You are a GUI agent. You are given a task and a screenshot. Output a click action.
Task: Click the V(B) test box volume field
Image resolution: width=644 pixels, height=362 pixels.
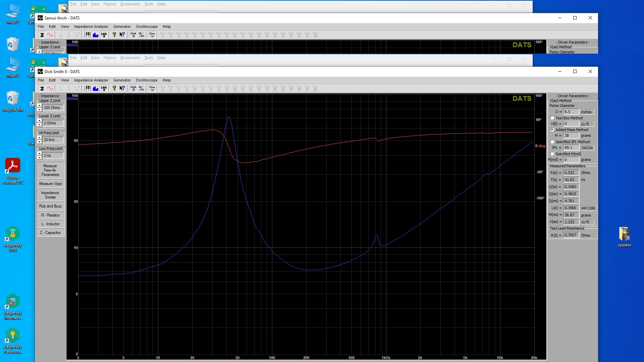tap(571, 124)
